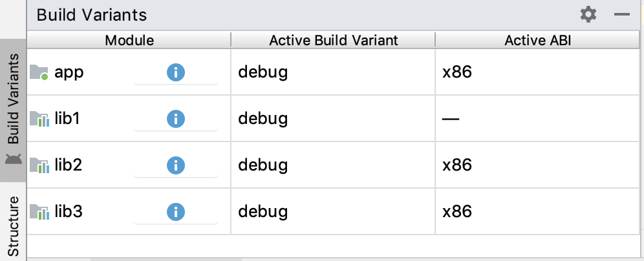This screenshot has height=261, width=644.
Task: Click the Active ABI column header
Action: pyautogui.click(x=537, y=40)
